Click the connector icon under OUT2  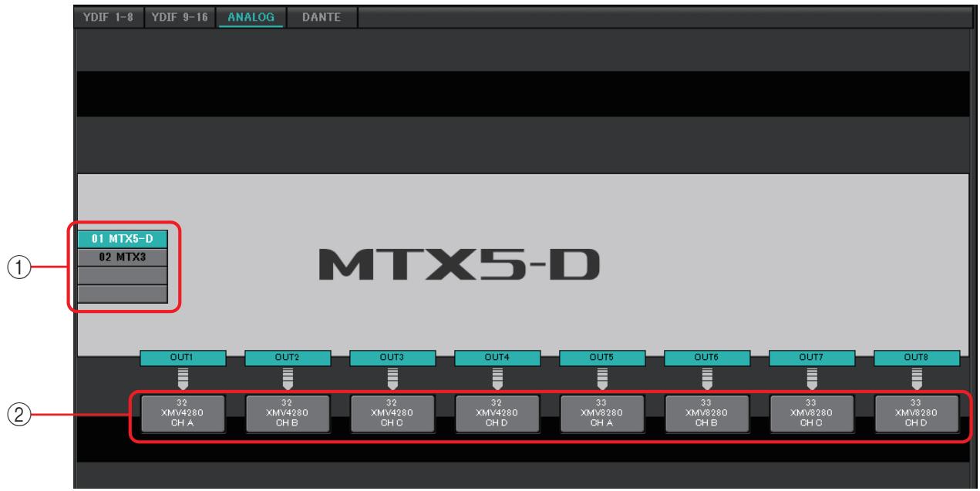[x=288, y=379]
